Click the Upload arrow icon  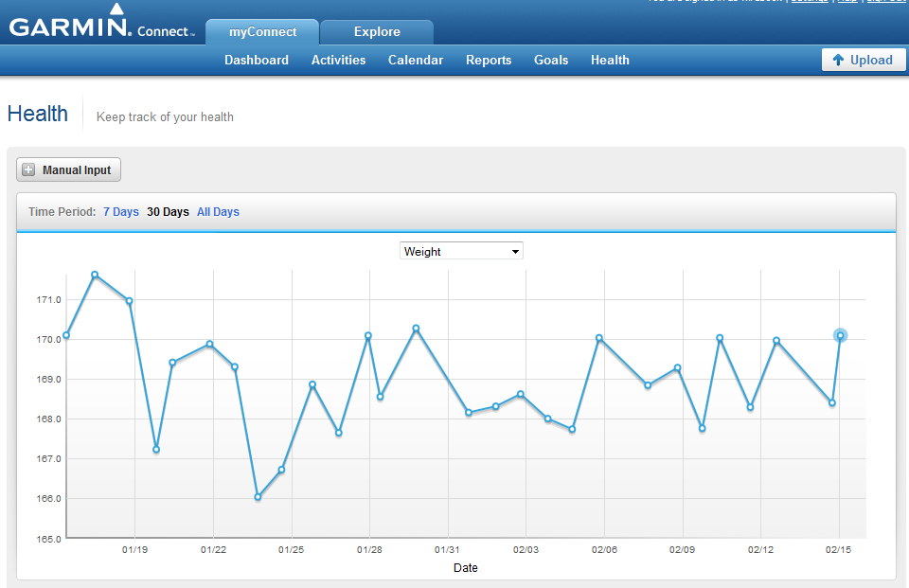[838, 60]
